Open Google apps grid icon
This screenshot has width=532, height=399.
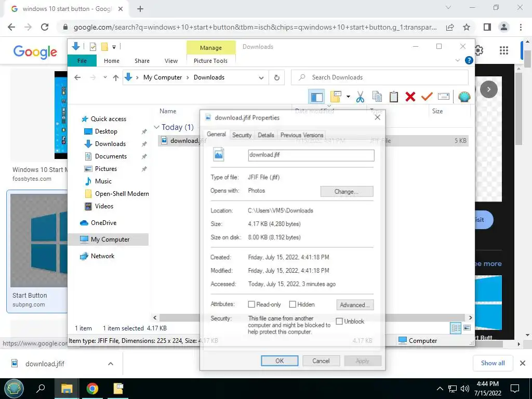[x=504, y=50]
